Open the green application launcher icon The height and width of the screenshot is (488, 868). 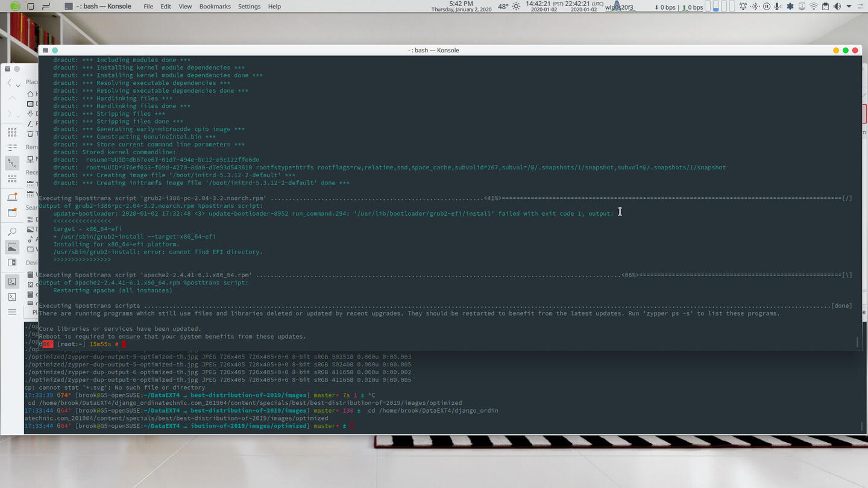point(15,7)
